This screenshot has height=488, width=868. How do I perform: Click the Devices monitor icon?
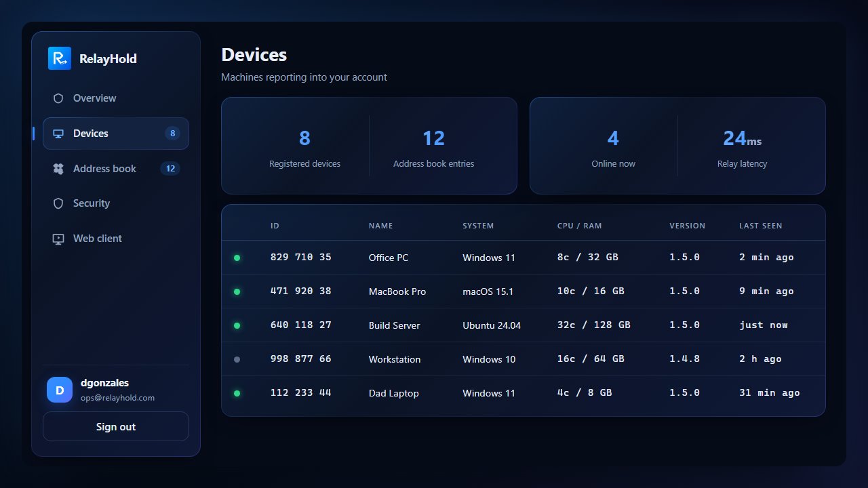click(58, 134)
